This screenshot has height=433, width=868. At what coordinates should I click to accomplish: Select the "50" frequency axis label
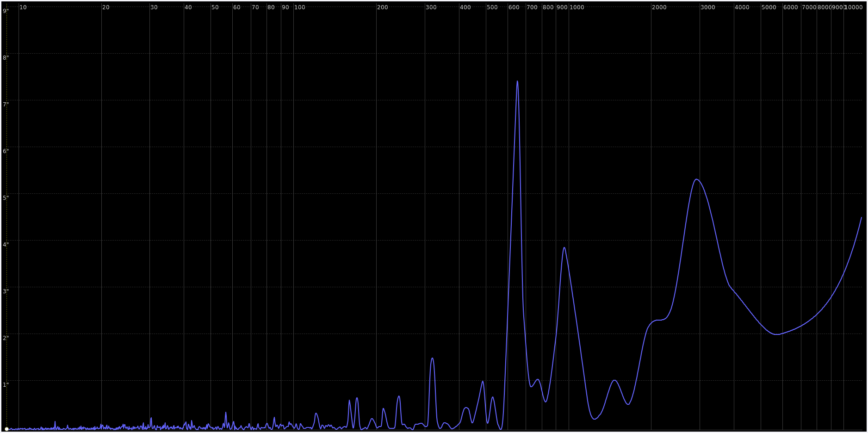[215, 7]
